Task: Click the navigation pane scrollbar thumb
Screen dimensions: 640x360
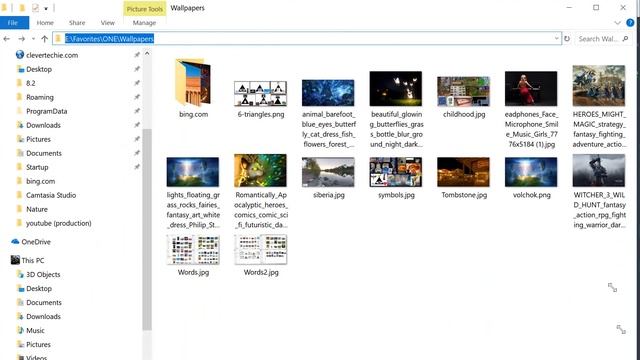Action: (147, 229)
